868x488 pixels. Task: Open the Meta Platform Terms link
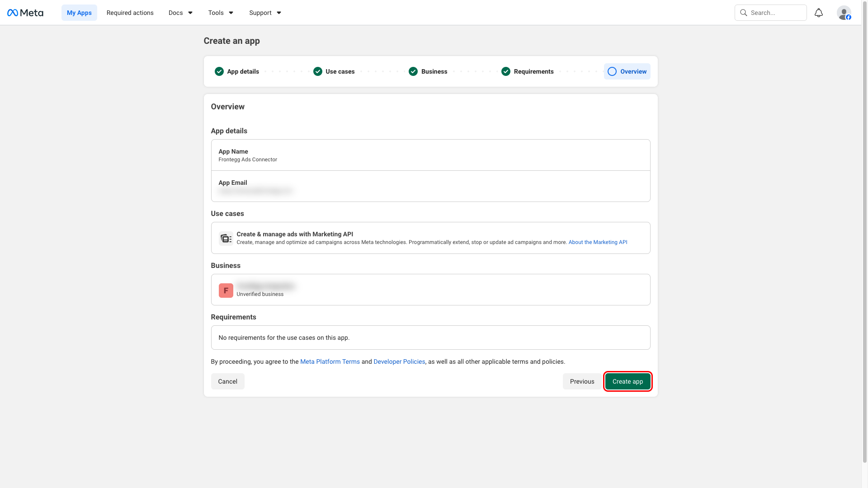click(x=330, y=361)
